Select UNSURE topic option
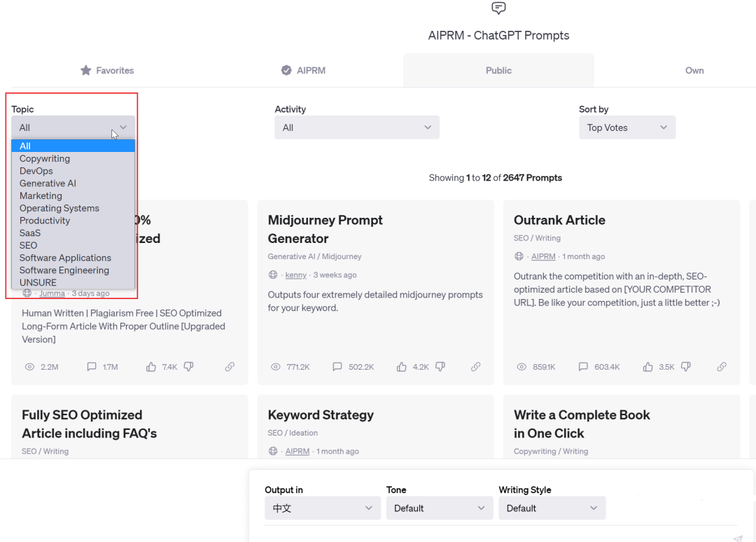The image size is (756, 542). 73,283
